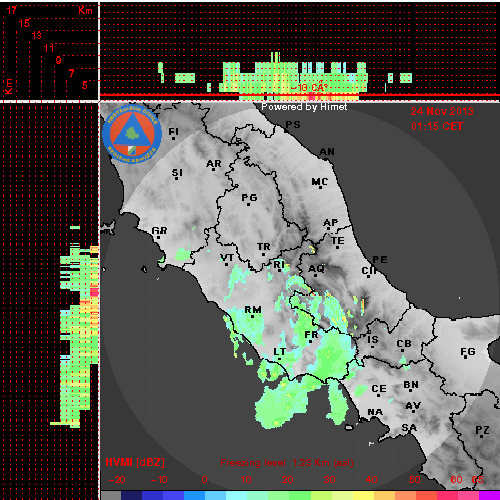Image resolution: width=500 pixels, height=500 pixels.
Task: Click the AP city label on map
Action: pyautogui.click(x=331, y=222)
